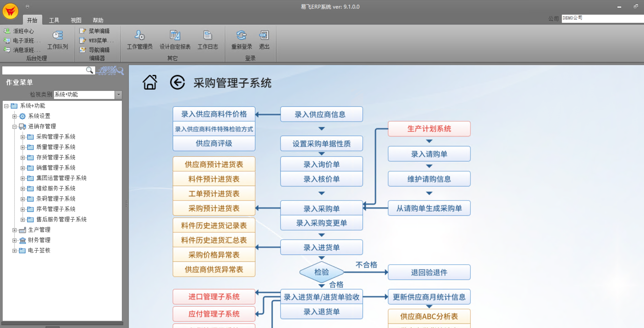Switch to the 开始 ribbon tab
The width and height of the screenshot is (644, 328).
[32, 20]
